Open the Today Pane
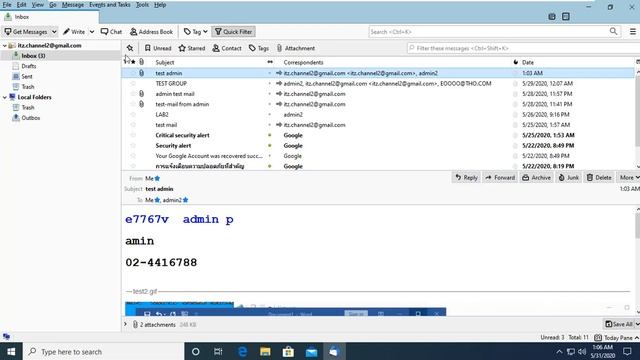The height and width of the screenshot is (360, 640). click(x=617, y=338)
